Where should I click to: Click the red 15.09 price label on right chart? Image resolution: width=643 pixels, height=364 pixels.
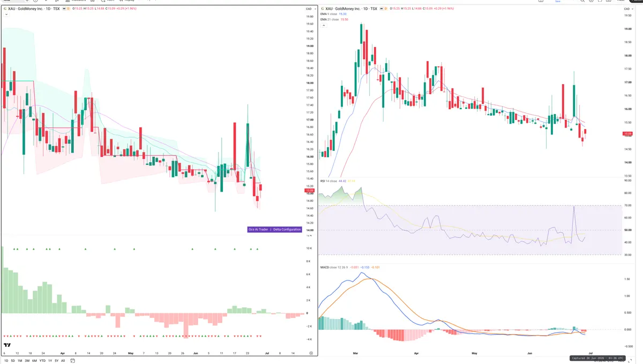628,134
